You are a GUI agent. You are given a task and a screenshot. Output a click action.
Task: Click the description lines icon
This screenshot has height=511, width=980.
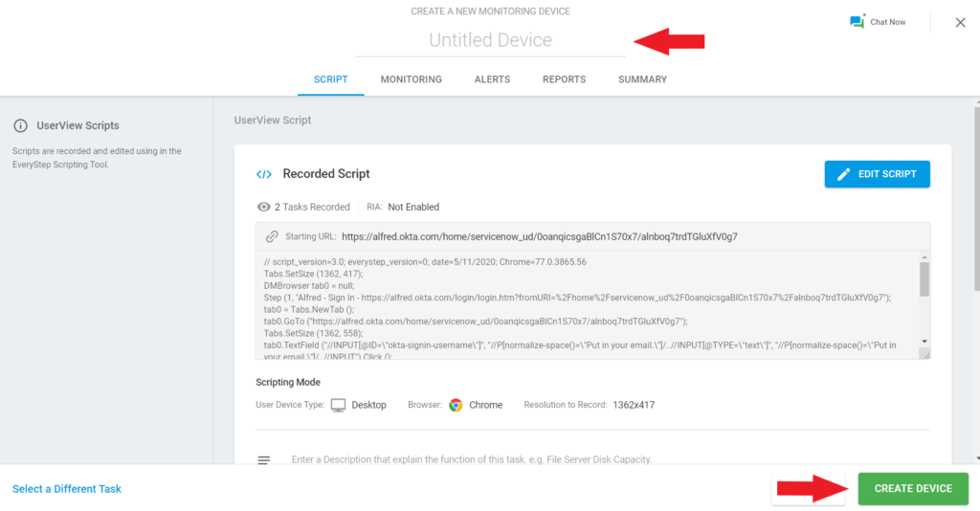[264, 460]
